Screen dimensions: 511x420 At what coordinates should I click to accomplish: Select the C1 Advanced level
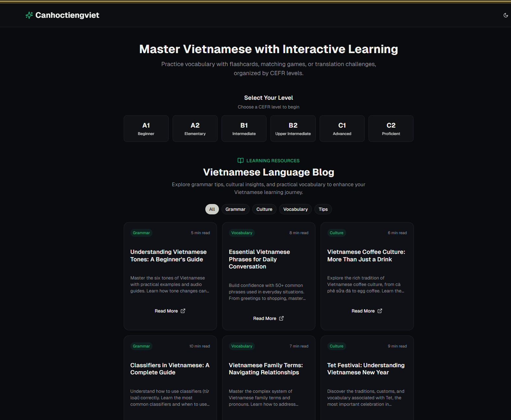point(342,129)
